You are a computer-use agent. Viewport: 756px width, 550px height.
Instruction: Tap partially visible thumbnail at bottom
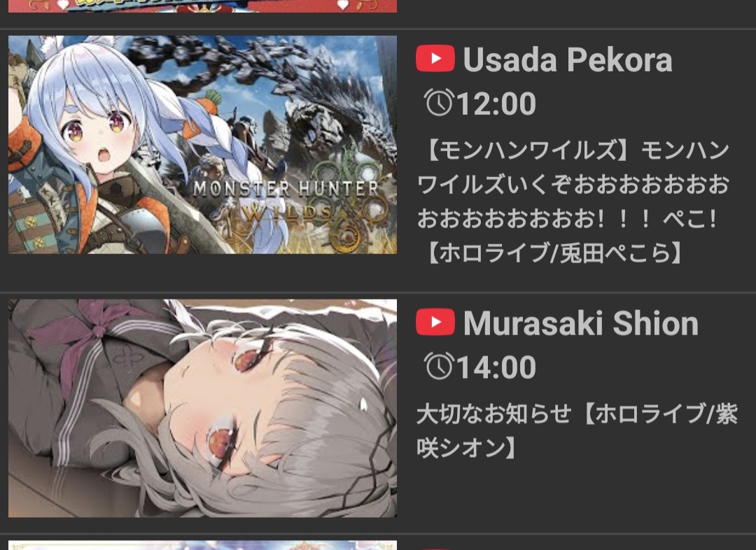point(202,545)
